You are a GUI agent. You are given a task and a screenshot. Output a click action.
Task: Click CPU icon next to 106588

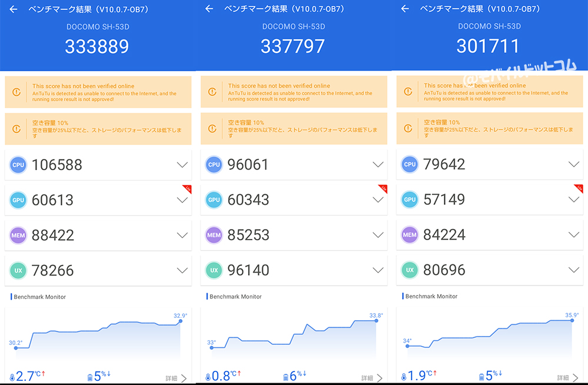(x=18, y=165)
